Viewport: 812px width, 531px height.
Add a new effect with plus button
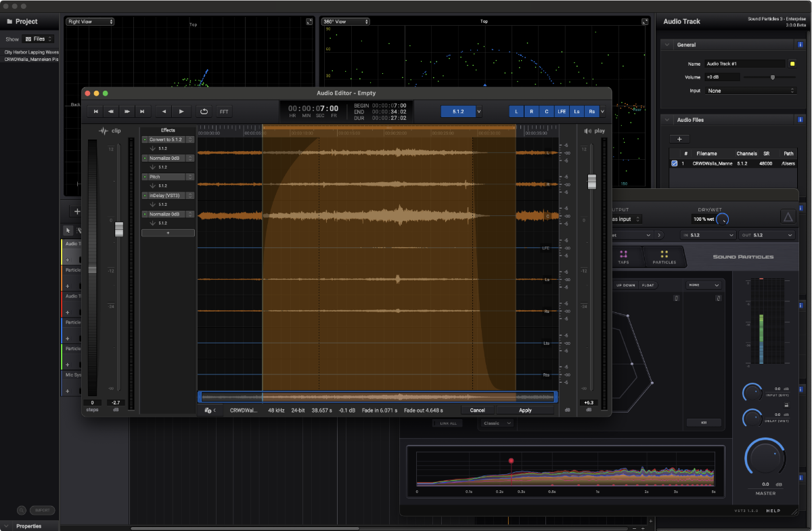coord(168,232)
